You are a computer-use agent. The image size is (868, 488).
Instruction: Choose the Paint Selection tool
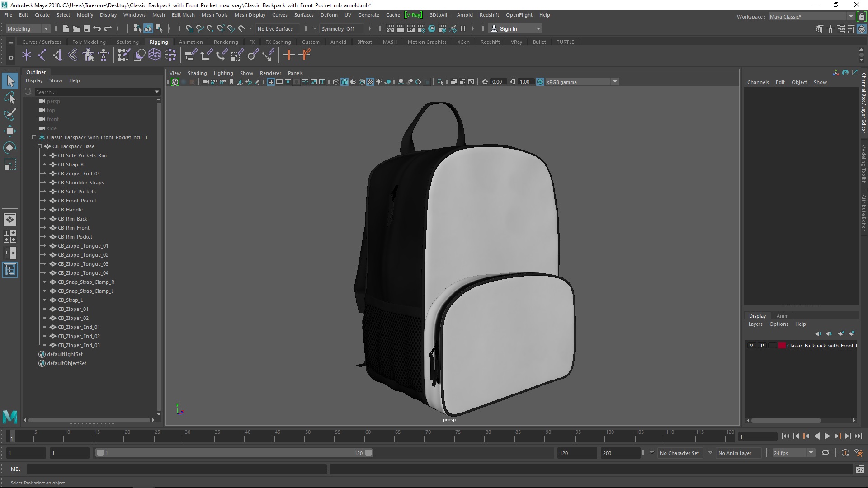coord(9,114)
